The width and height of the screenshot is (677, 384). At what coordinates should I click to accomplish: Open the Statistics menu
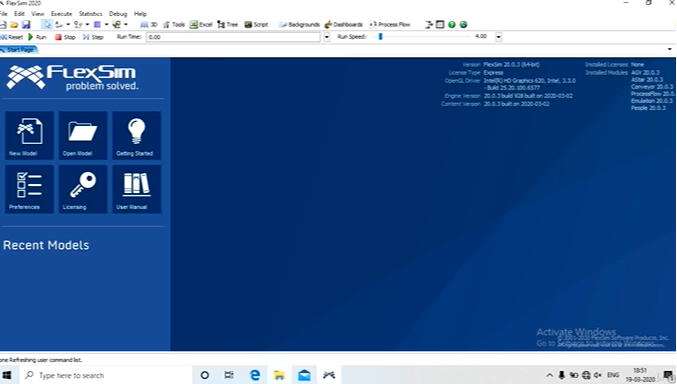90,14
